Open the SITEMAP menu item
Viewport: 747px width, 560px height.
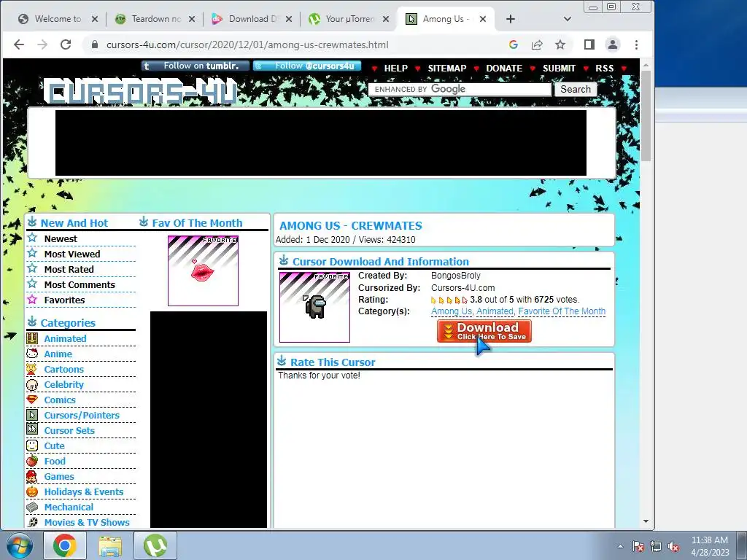click(447, 69)
